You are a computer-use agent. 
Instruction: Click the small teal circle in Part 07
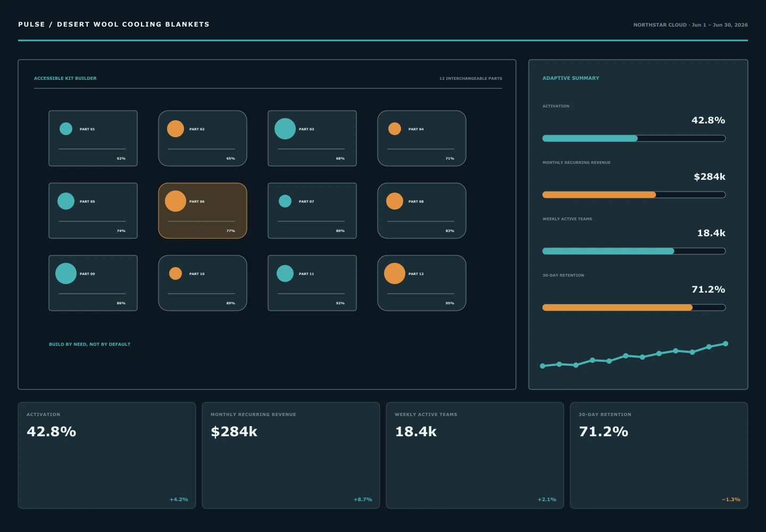285,201
